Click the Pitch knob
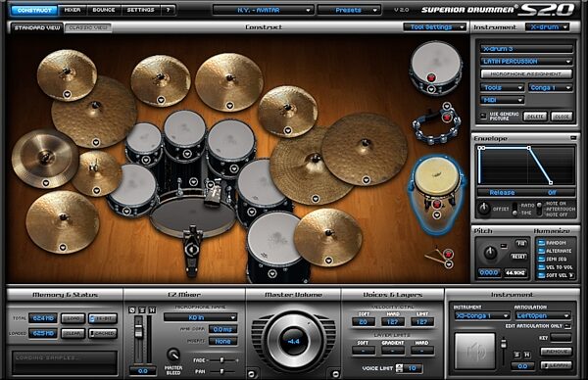 [490, 253]
